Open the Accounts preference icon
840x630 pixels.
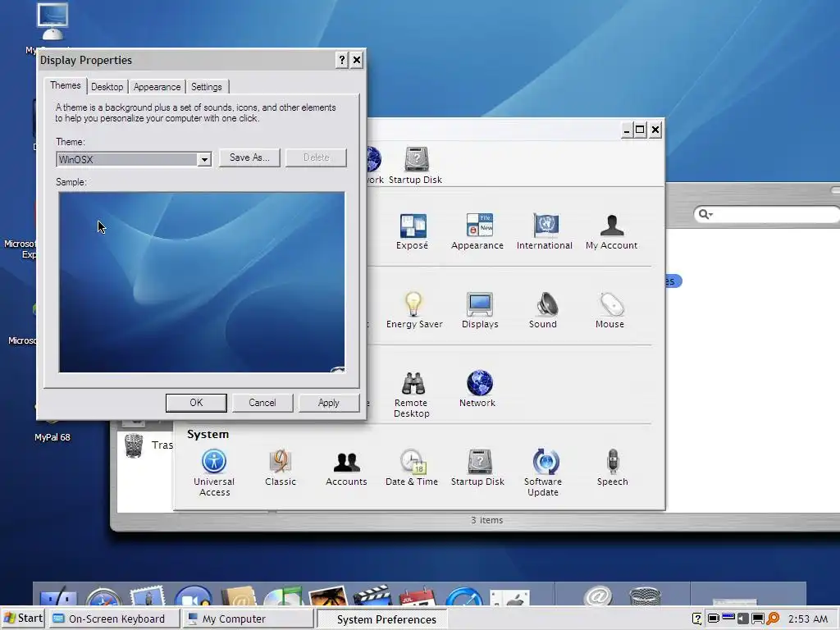coord(347,462)
